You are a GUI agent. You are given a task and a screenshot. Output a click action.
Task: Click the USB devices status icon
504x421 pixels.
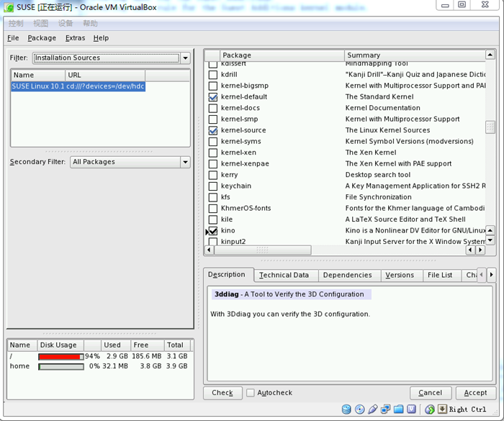(x=372, y=409)
